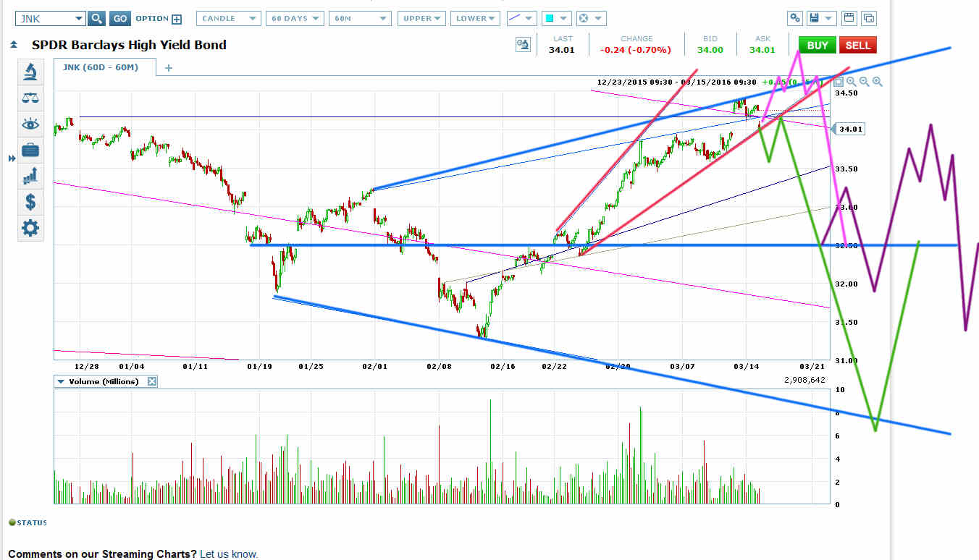Click the chart settings gears icon
Image resolution: width=979 pixels, height=560 pixels.
click(795, 18)
